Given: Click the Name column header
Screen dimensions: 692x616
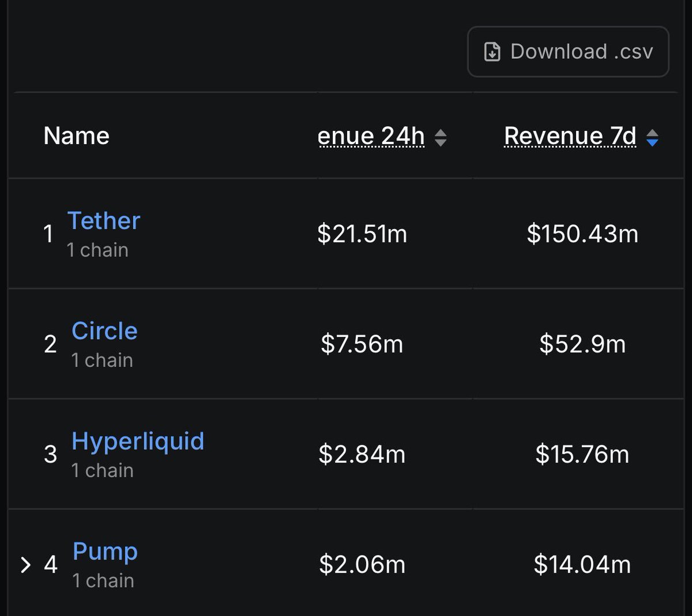Looking at the screenshot, I should click(x=77, y=136).
